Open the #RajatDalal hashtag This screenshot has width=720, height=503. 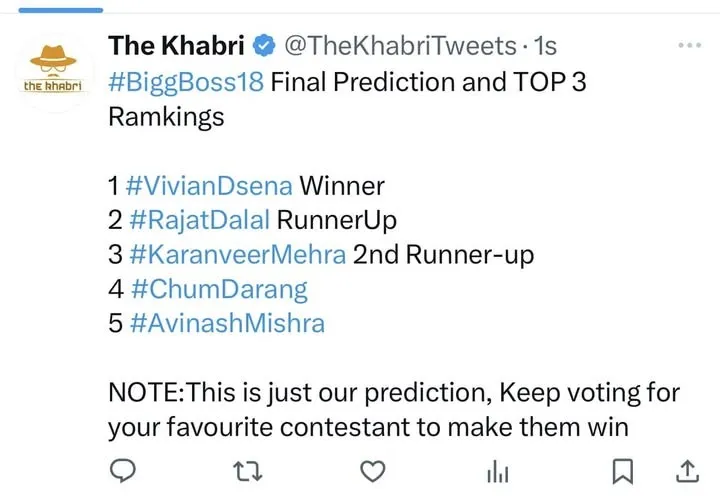(199, 220)
